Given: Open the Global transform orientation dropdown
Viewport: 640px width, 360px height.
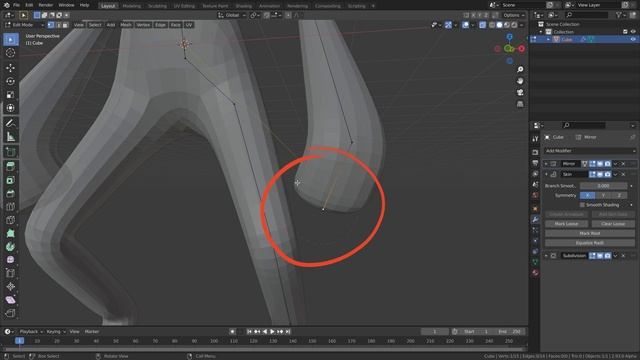Looking at the screenshot, I should pos(232,15).
